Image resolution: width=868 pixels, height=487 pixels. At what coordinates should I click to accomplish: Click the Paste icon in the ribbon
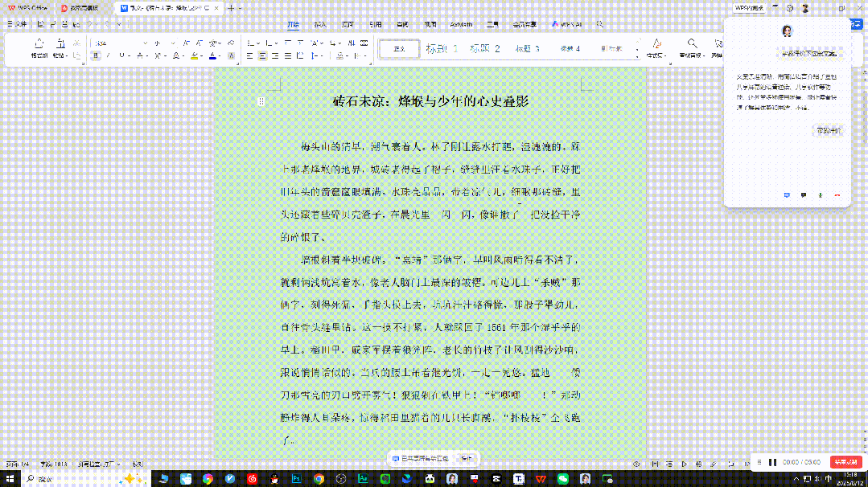(60, 43)
